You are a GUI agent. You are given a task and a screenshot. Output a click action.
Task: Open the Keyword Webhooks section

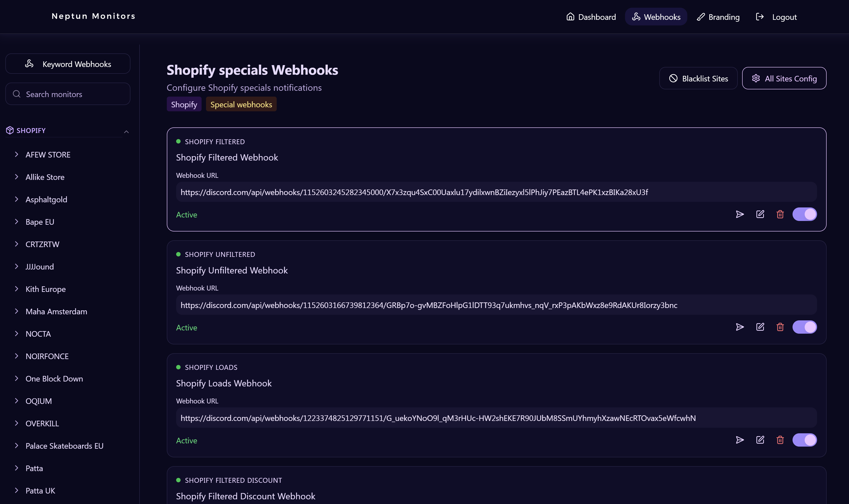(68, 64)
